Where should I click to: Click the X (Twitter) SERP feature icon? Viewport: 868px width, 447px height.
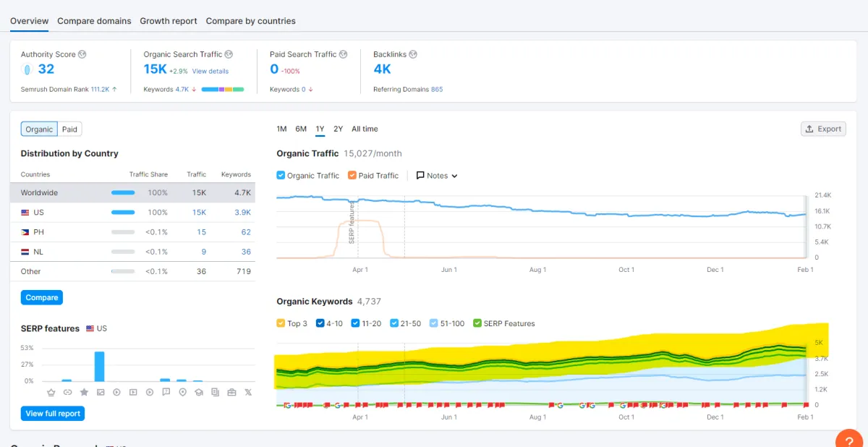coord(248,392)
